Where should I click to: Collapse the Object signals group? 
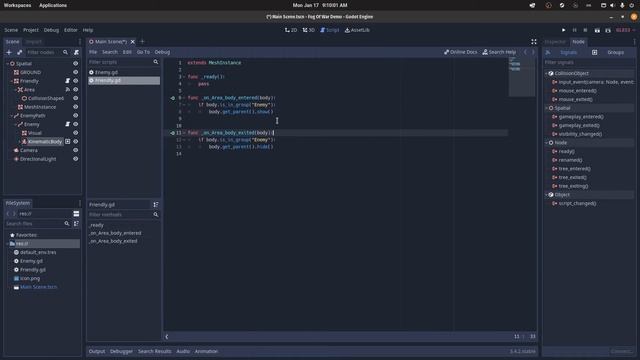coord(547,195)
